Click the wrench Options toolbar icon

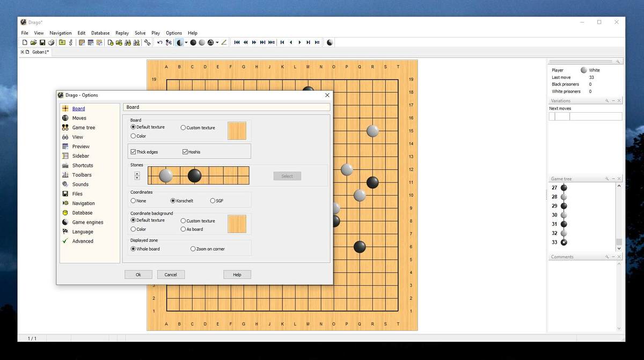(147, 42)
